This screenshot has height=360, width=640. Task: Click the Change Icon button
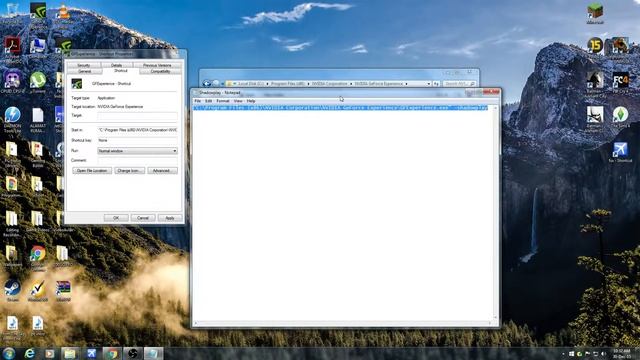(130, 171)
